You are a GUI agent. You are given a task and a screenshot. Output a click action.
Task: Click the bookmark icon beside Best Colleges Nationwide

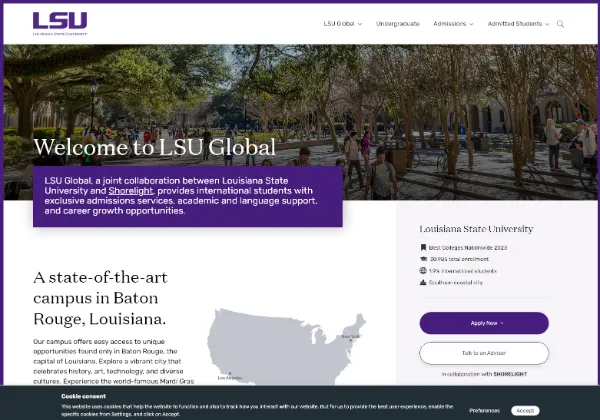point(423,246)
